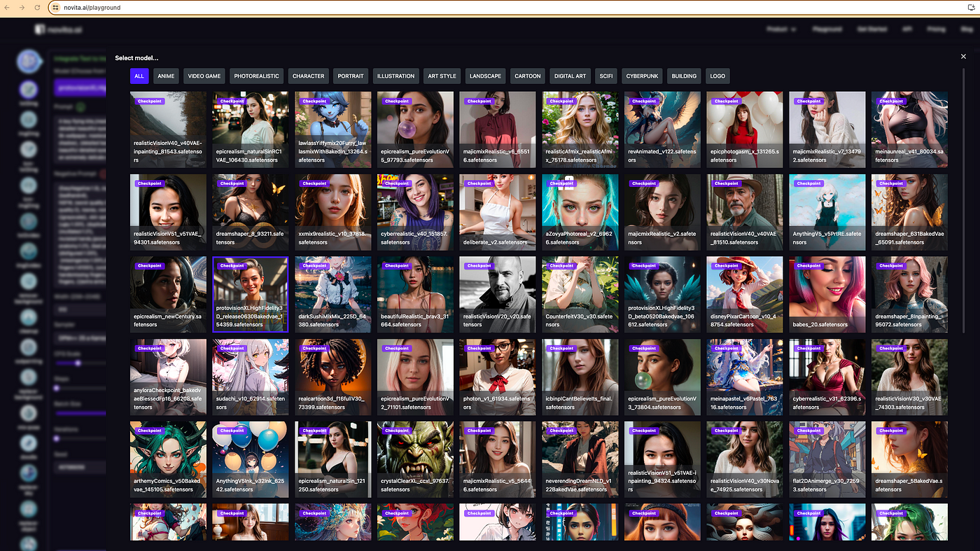Pick CounterfeitV30_v30 model thumbnail
The width and height of the screenshot is (980, 551).
pos(580,294)
